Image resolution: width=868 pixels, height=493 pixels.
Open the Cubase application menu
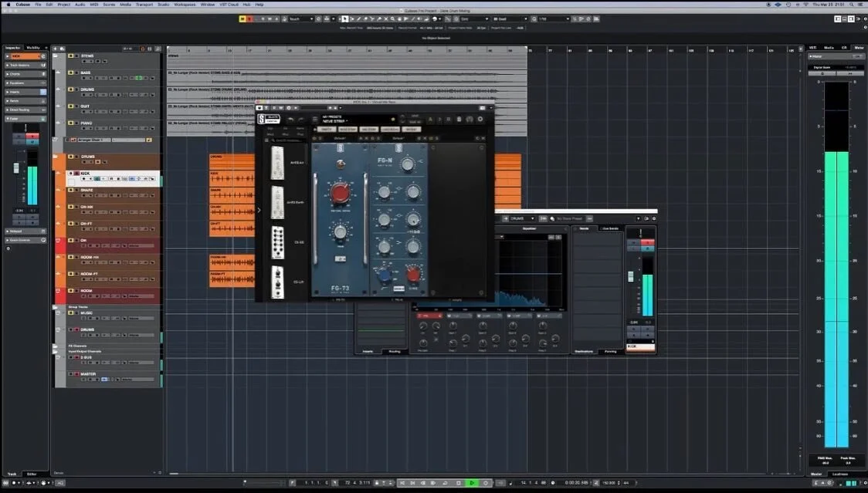pos(23,5)
